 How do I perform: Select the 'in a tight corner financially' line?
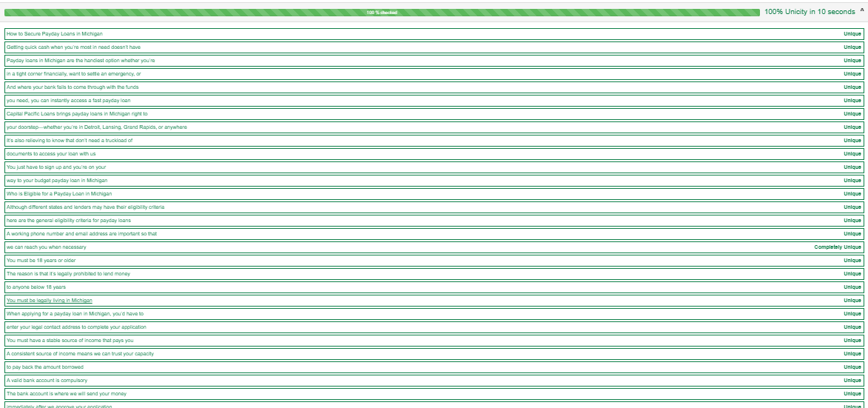434,73
